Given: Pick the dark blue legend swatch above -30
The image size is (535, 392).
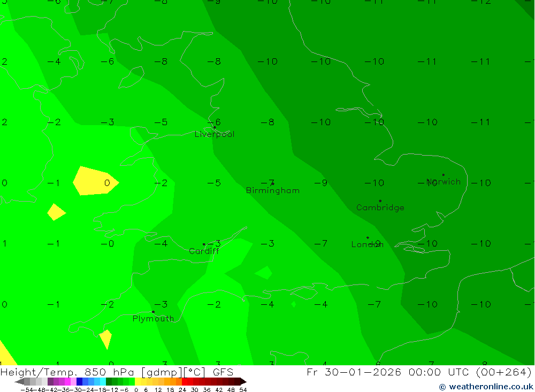Looking at the screenshot, I should coord(80,381).
